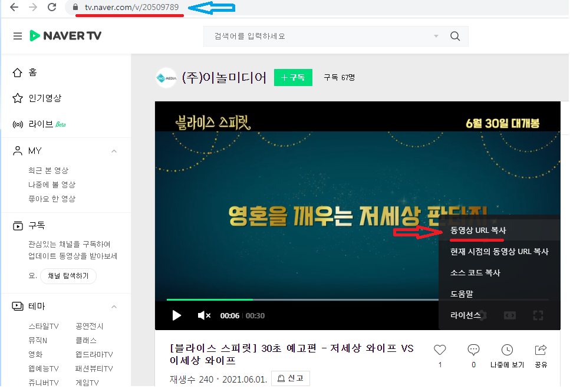Open the (주)이놀미디어 channel name

224,77
